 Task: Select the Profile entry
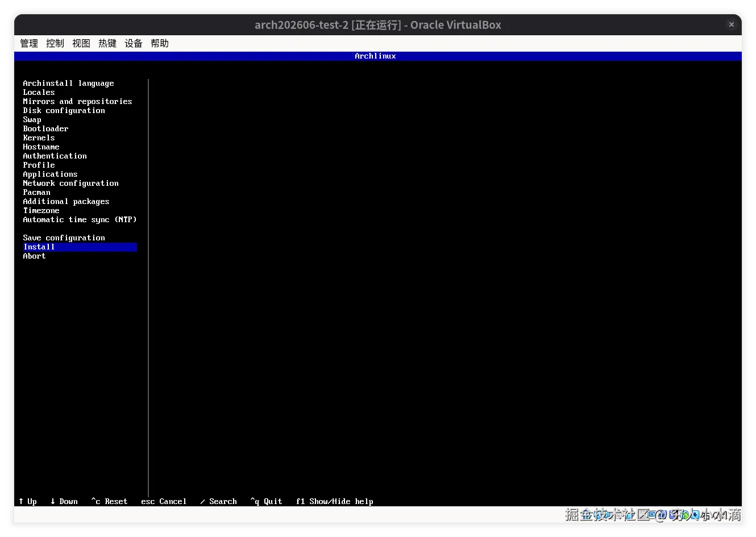point(39,165)
